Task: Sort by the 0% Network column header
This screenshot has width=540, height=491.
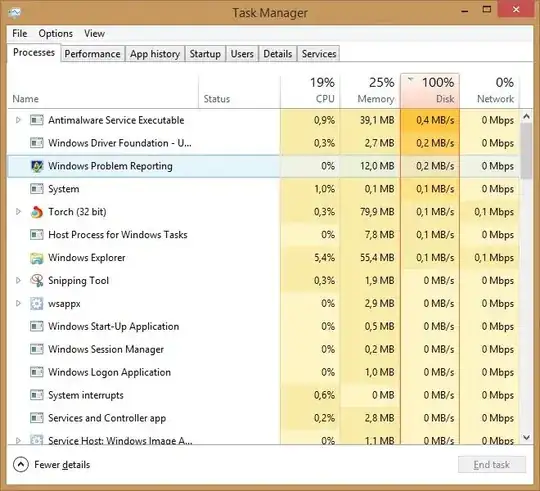Action: click(489, 91)
